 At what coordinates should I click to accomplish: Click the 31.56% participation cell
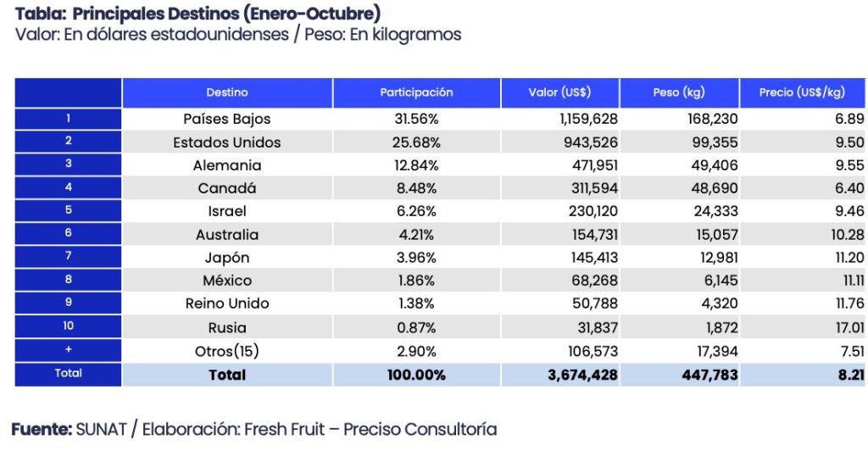point(416,120)
